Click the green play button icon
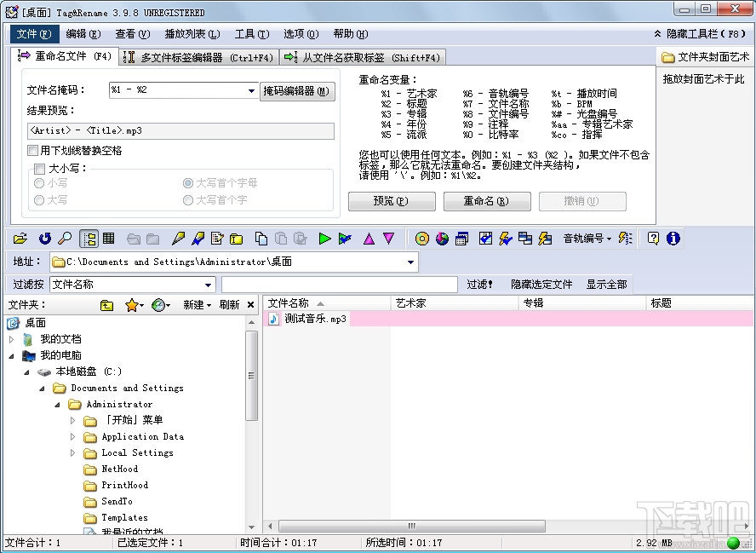 coord(325,238)
